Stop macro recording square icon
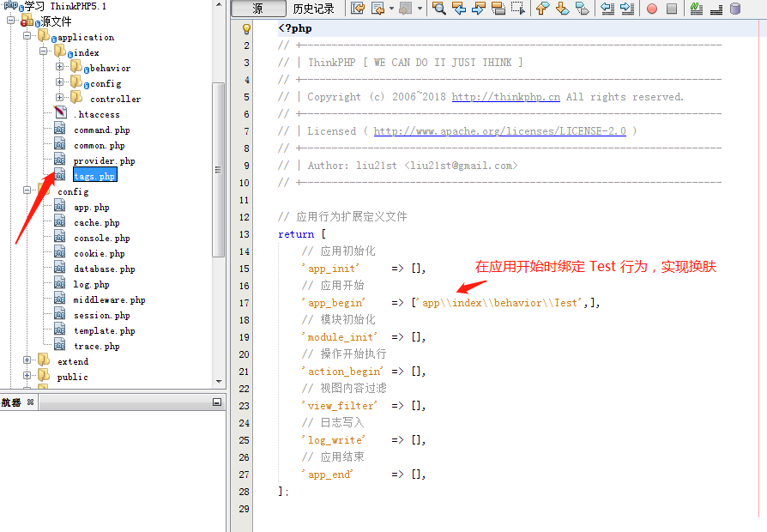The width and height of the screenshot is (767, 532). coord(672,9)
